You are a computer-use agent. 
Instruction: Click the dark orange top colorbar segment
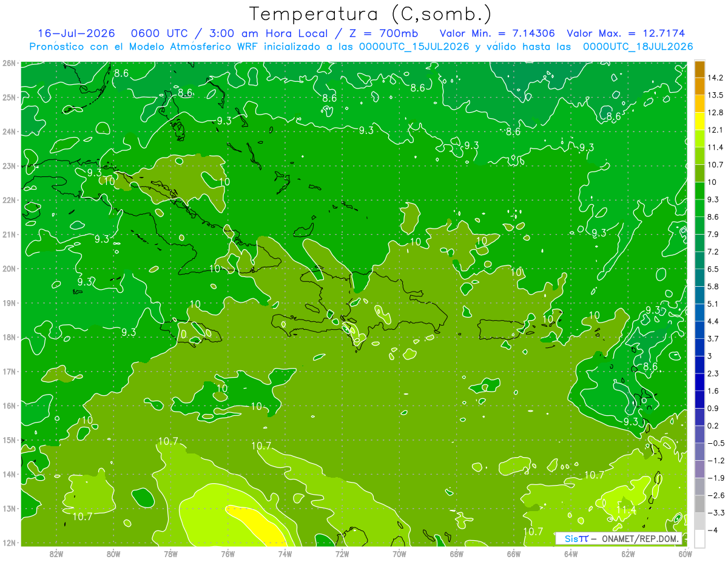[700, 69]
